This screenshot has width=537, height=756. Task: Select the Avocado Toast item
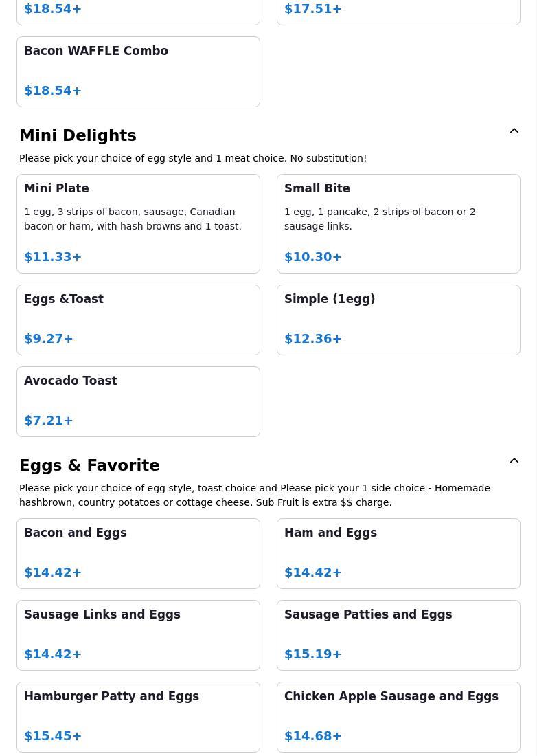click(x=138, y=401)
